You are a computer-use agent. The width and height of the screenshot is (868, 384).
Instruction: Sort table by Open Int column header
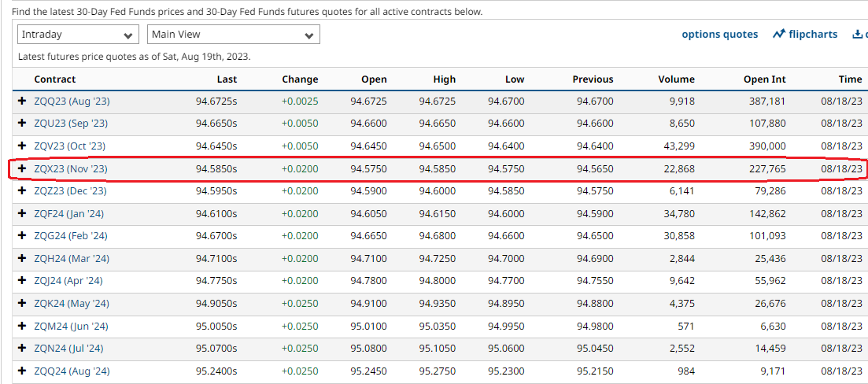[x=764, y=79]
